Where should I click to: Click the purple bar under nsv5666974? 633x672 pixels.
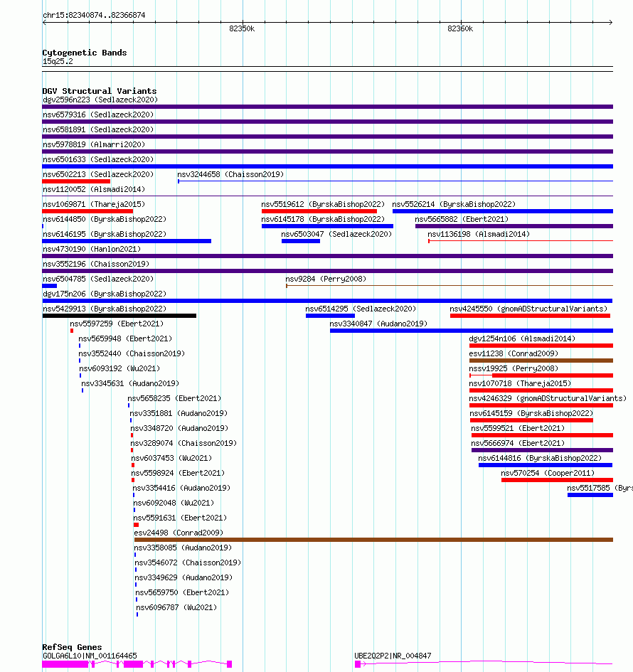(x=542, y=450)
